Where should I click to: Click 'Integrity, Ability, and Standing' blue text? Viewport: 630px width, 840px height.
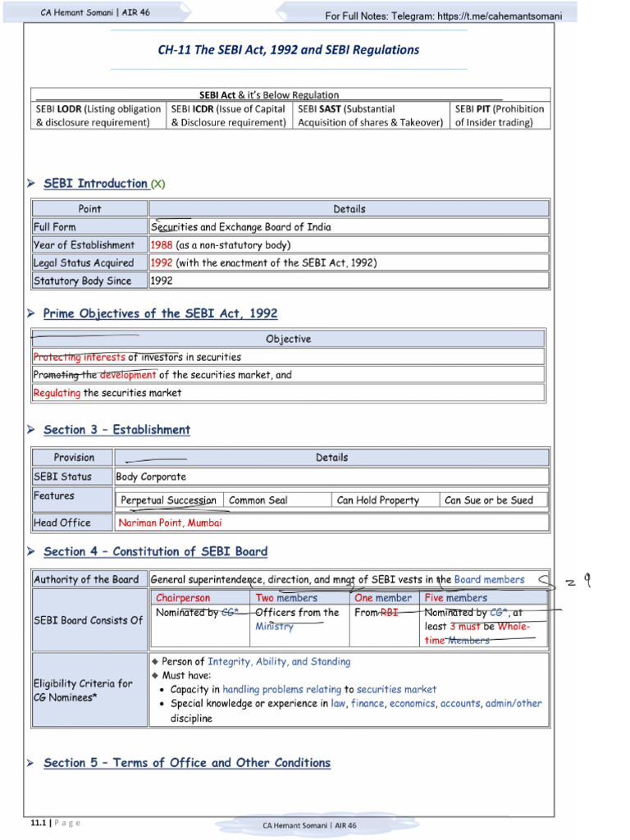pos(279,662)
